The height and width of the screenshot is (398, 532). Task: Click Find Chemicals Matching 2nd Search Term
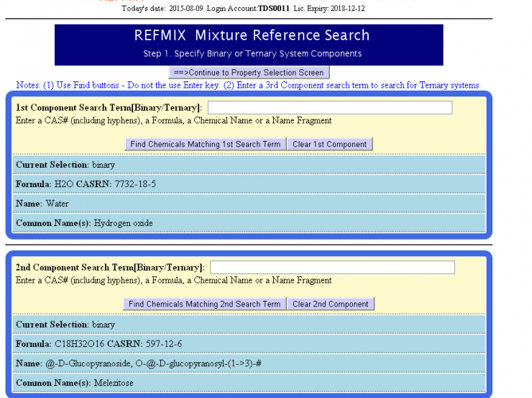click(x=205, y=304)
